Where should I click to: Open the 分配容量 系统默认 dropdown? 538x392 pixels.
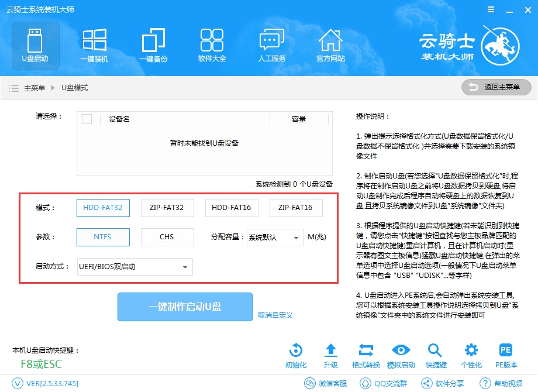point(275,238)
